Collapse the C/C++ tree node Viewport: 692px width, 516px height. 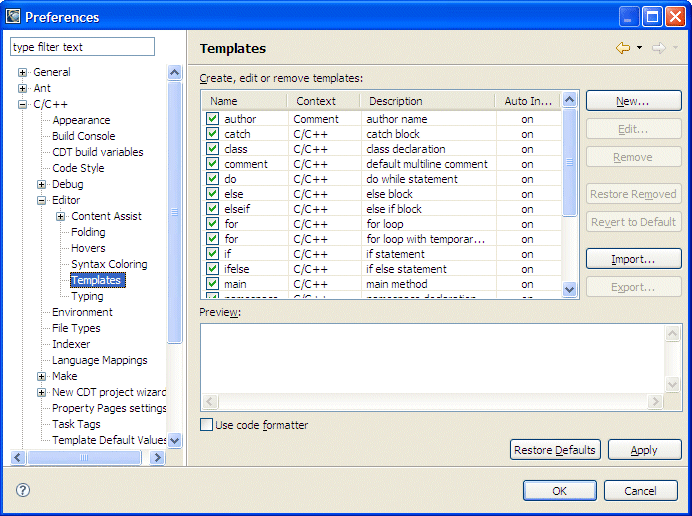(23, 104)
